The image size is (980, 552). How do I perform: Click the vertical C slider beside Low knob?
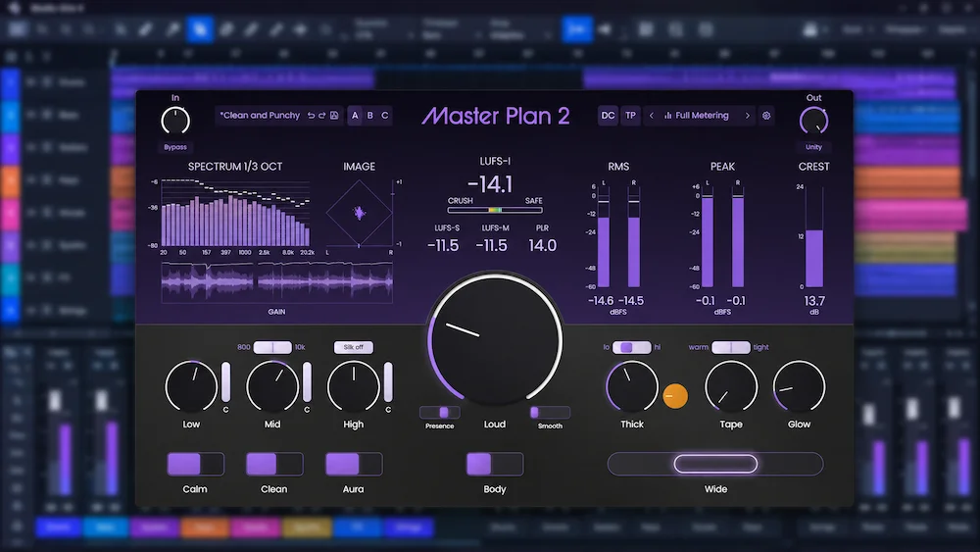click(225, 381)
